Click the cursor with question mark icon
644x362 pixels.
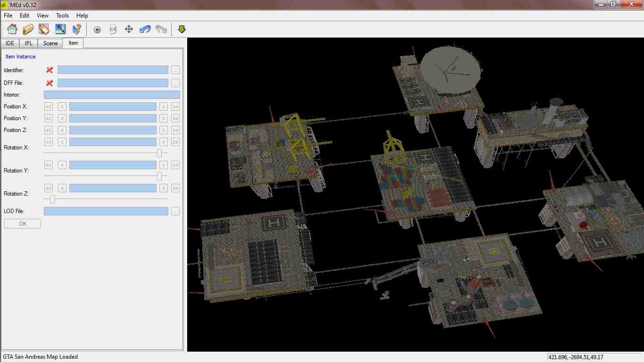point(76,29)
